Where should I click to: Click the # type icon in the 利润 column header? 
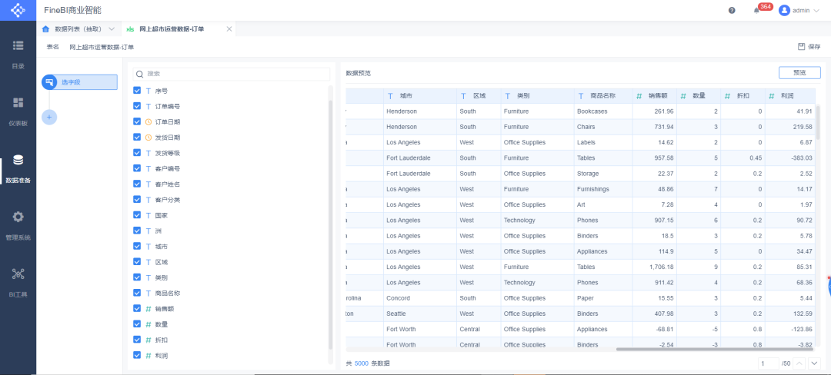(772, 96)
